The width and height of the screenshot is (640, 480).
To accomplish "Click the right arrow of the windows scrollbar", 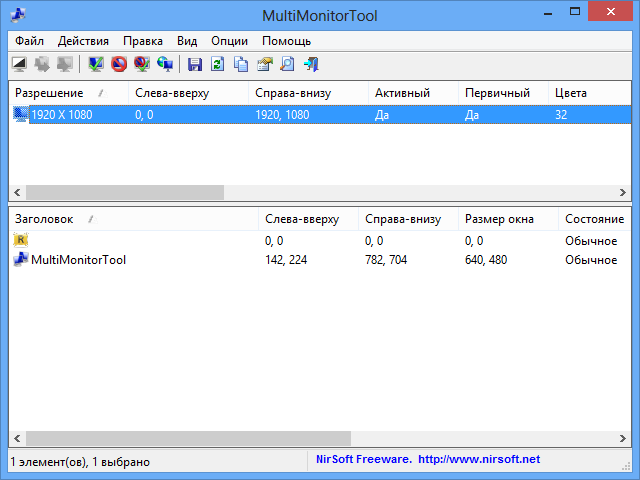I will point(623,438).
